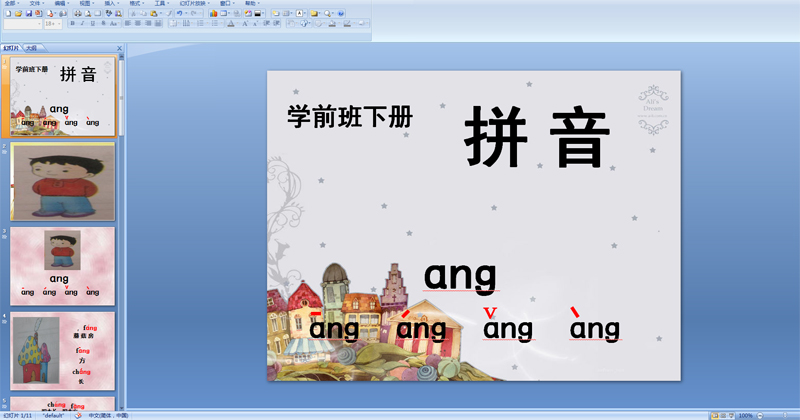Open Print Preview from the toolbar
Viewport: 800px width, 420px height.
(87, 13)
